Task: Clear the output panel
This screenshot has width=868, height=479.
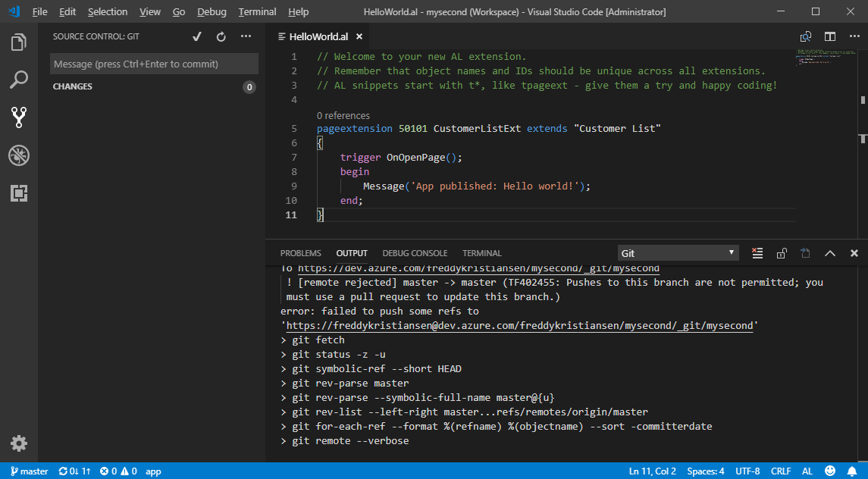Action: coord(757,253)
